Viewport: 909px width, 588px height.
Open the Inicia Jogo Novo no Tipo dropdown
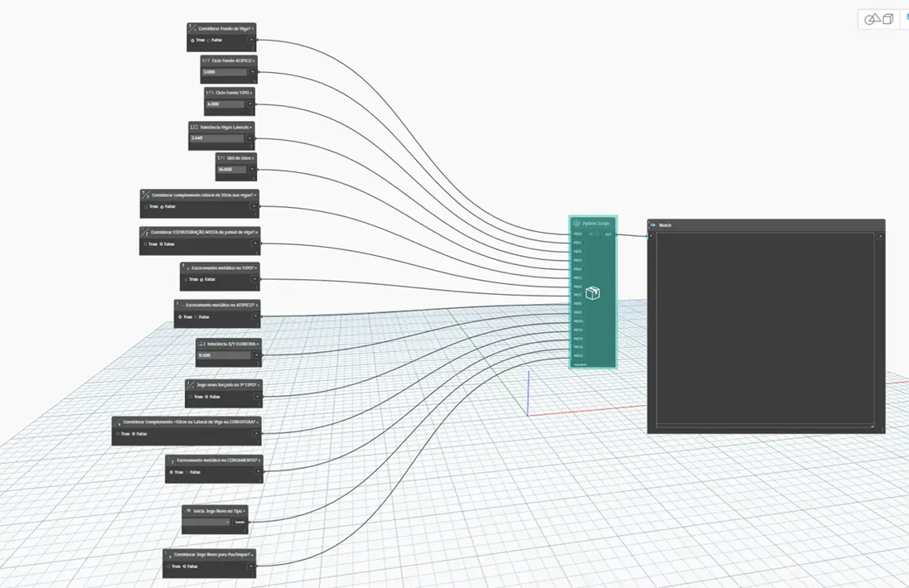point(207,522)
